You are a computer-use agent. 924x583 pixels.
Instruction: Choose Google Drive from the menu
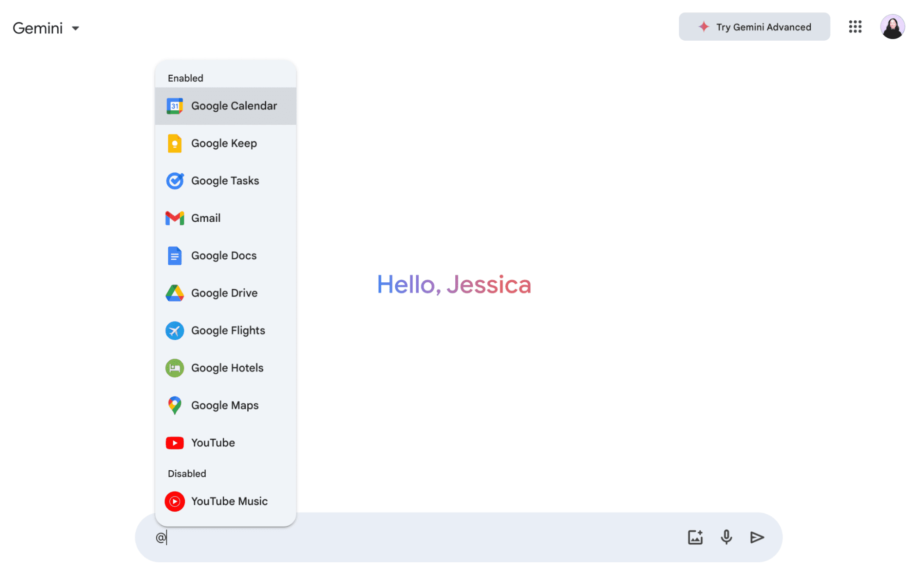click(x=226, y=293)
